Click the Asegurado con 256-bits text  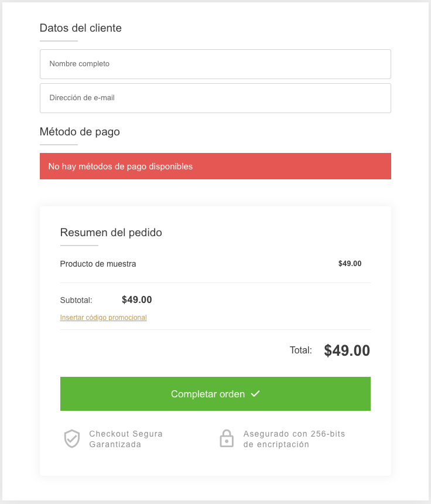pyautogui.click(x=294, y=434)
